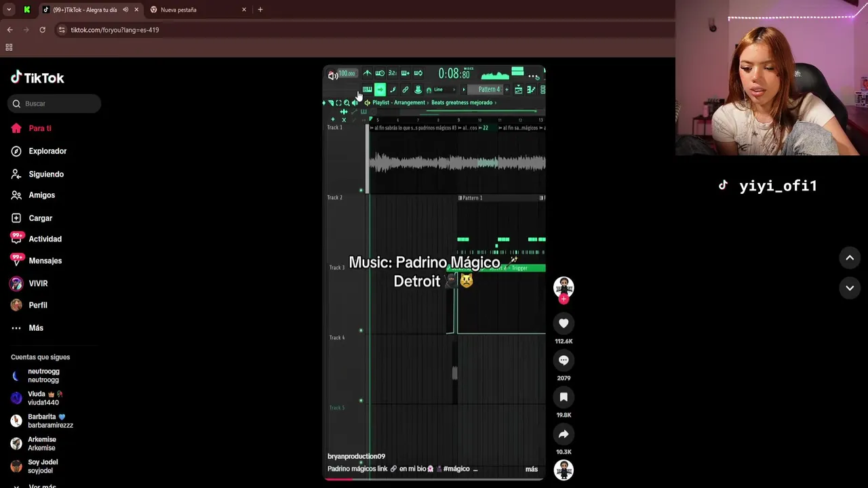This screenshot has width=868, height=488.
Task: Click the address bar URL tiktok.com/foryou
Action: [x=115, y=30]
